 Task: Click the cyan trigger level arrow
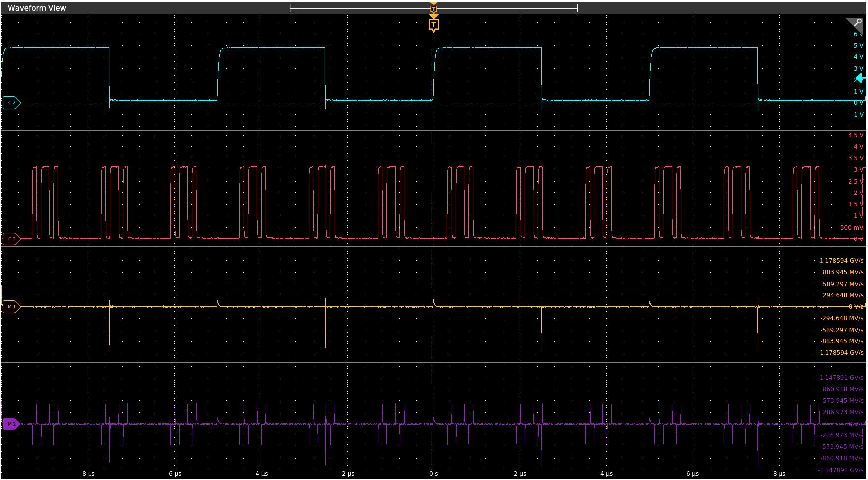(861, 78)
